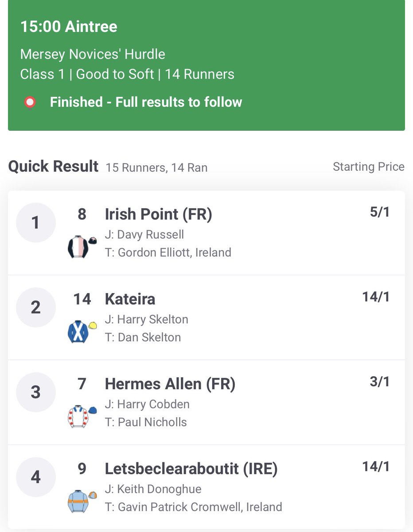This screenshot has width=413, height=532.
Task: Click trainer Dan Skelton name
Action: coord(149,337)
